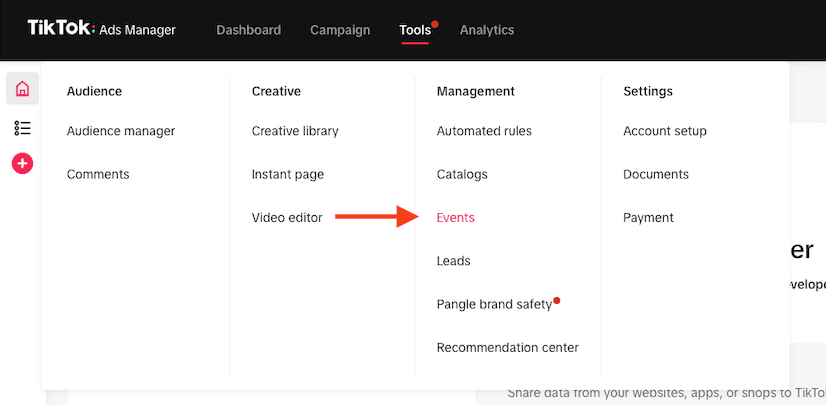Choose Instant page
This screenshot has width=826, height=405.
pyautogui.click(x=288, y=174)
